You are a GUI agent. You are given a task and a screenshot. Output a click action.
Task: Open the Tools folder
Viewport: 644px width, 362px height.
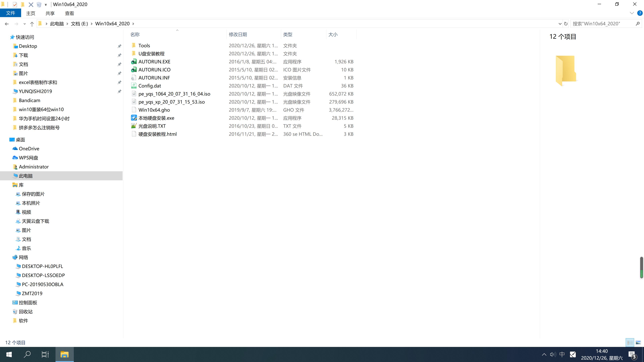(x=144, y=45)
